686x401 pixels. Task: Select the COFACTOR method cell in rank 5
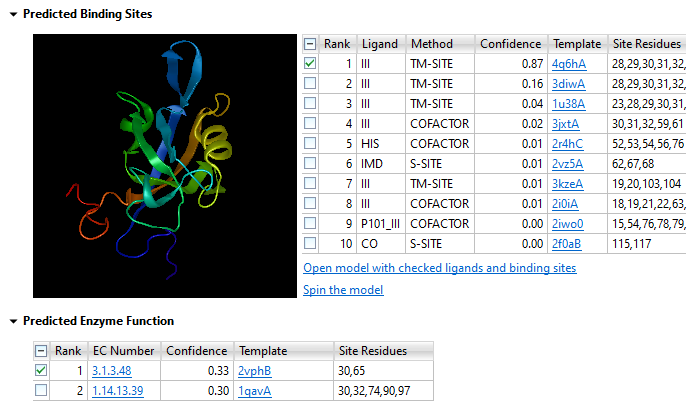(x=440, y=144)
